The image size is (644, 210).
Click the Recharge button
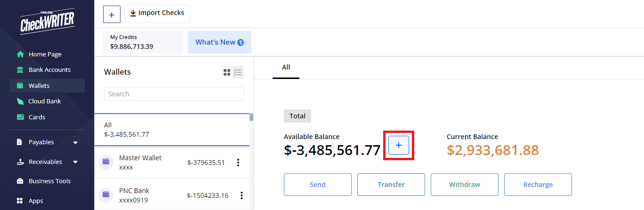538,185
